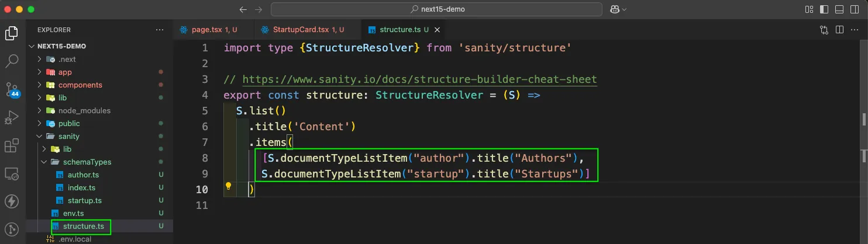Viewport: 868px width, 244px height.
Task: Go forward using the right arrow
Action: coord(259,9)
